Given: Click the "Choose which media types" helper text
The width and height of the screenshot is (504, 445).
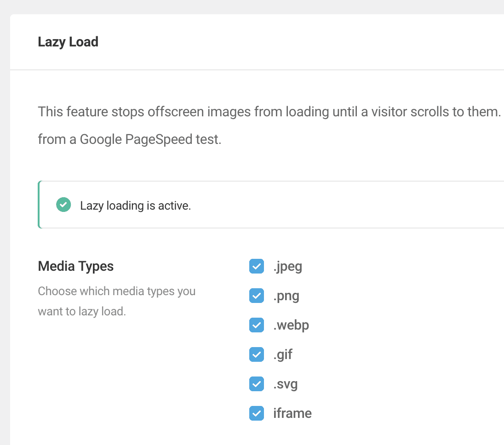Looking at the screenshot, I should point(116,291).
